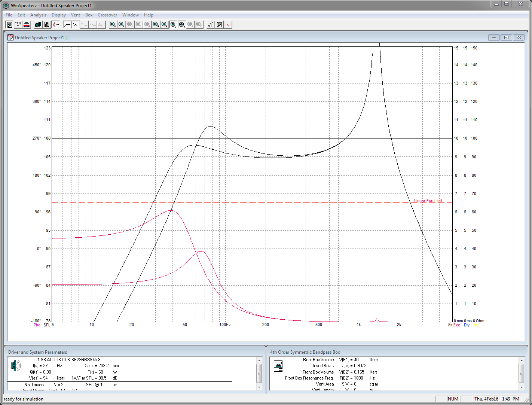The width and height of the screenshot is (532, 405).
Task: Click the fifth greyed response curve icon
Action: tap(102, 25)
